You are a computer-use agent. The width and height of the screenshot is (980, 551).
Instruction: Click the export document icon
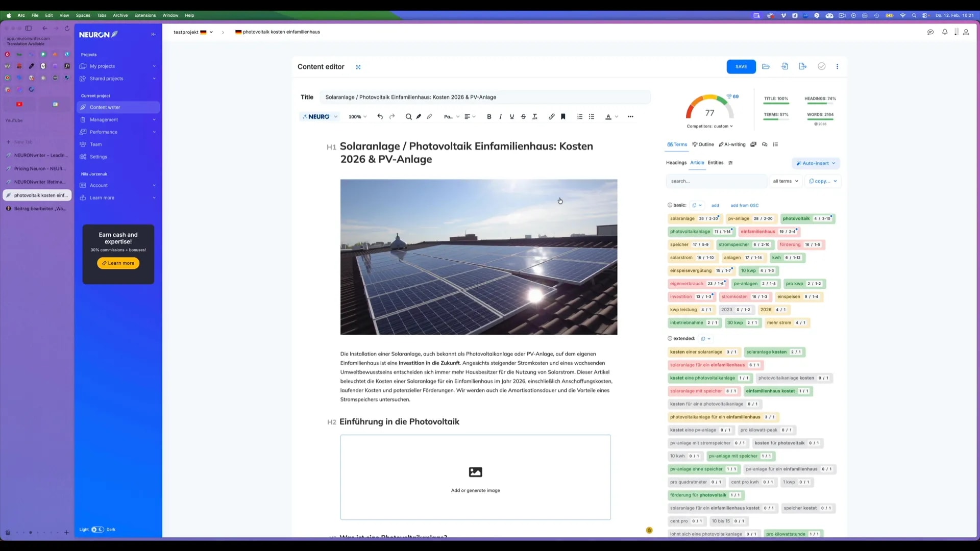(802, 67)
